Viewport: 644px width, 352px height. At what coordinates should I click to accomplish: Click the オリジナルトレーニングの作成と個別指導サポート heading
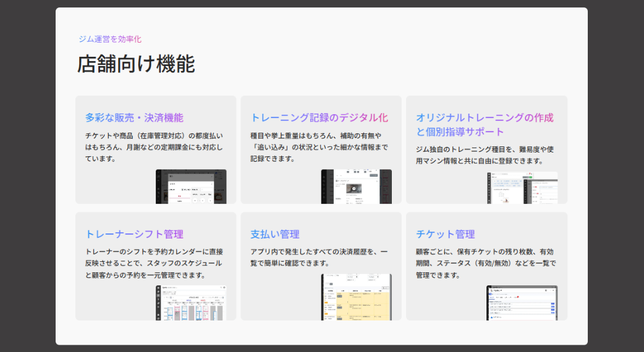[485, 125]
